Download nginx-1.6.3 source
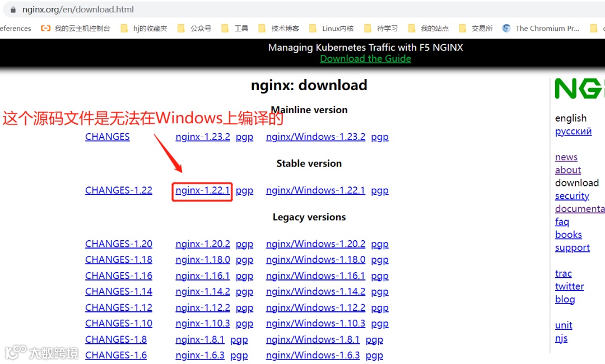Viewport: 605px width, 364px height. coord(200,356)
